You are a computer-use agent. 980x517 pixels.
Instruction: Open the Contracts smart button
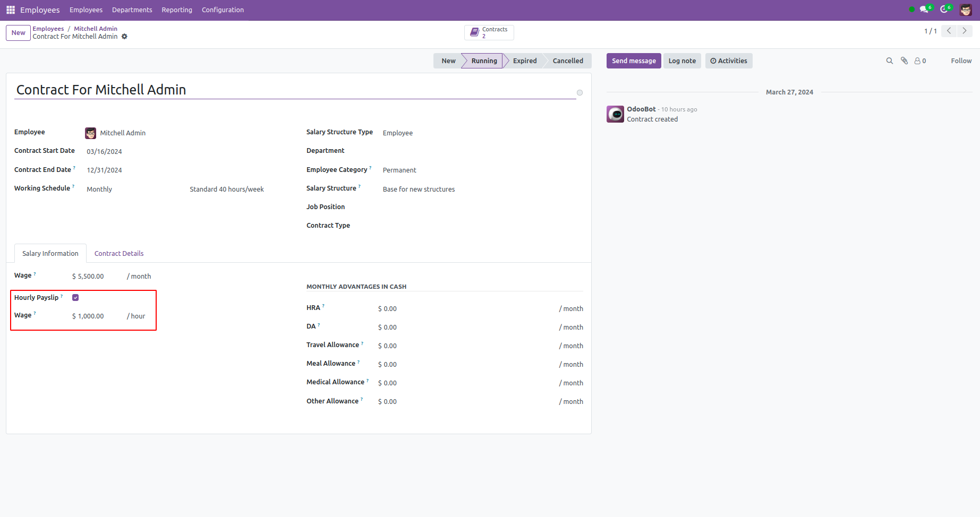[489, 32]
